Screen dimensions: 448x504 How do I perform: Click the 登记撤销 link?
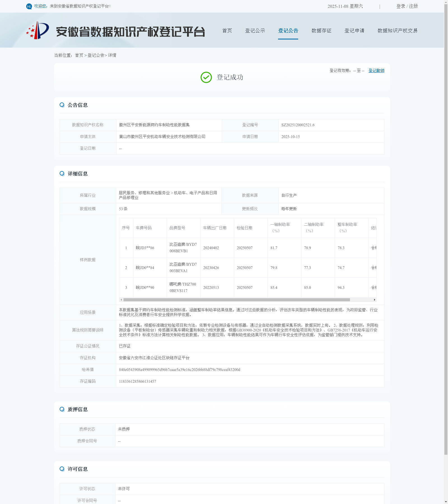(376, 71)
